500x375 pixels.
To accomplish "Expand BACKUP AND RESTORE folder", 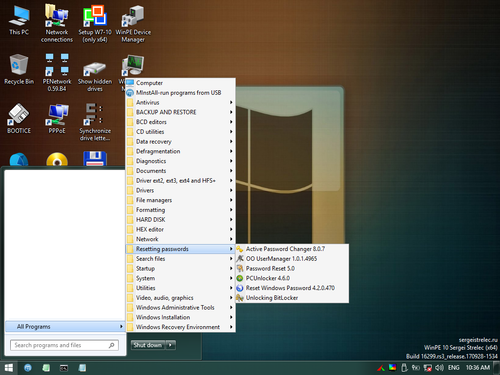I will [180, 112].
